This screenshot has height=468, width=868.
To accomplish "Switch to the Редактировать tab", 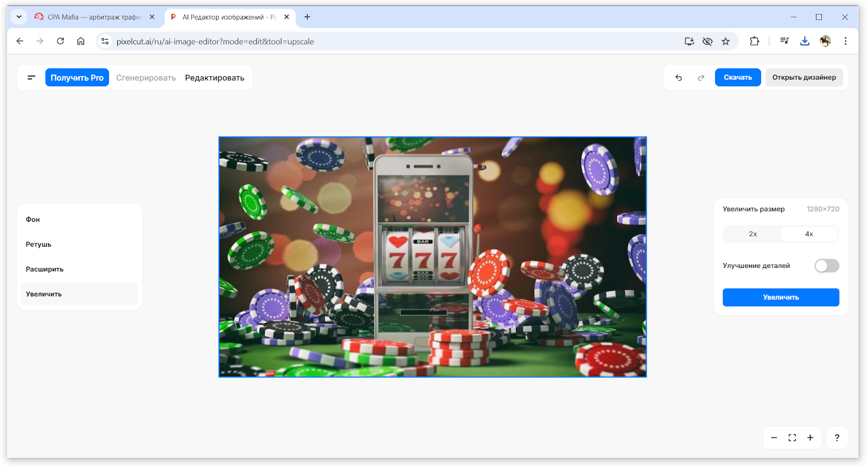I will point(215,78).
